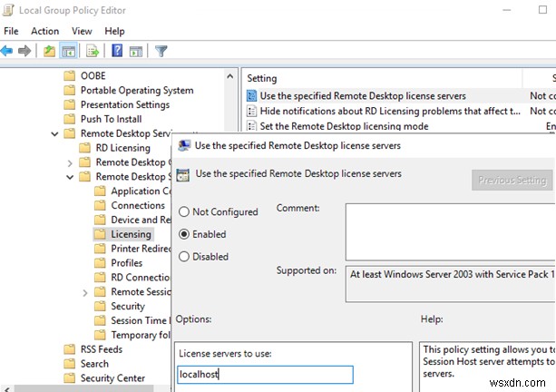This screenshot has height=392, width=556.
Task: Click inside the Comment text box
Action: click(451, 232)
